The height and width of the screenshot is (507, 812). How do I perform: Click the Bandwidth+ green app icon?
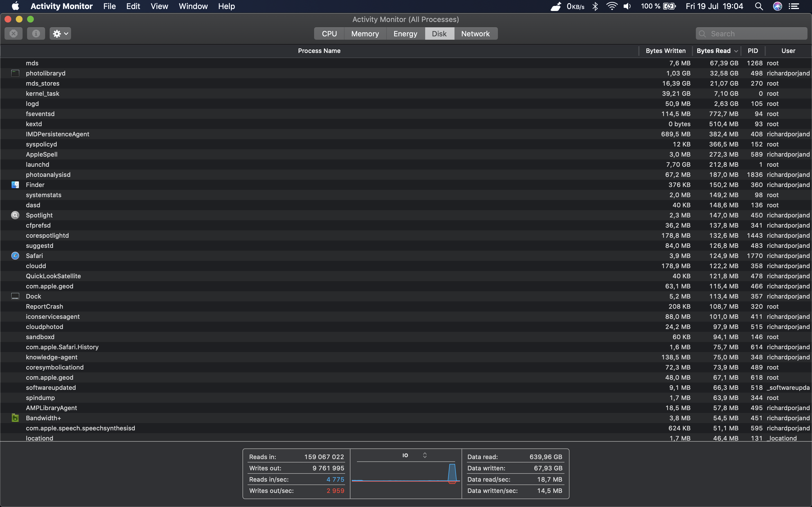[15, 418]
